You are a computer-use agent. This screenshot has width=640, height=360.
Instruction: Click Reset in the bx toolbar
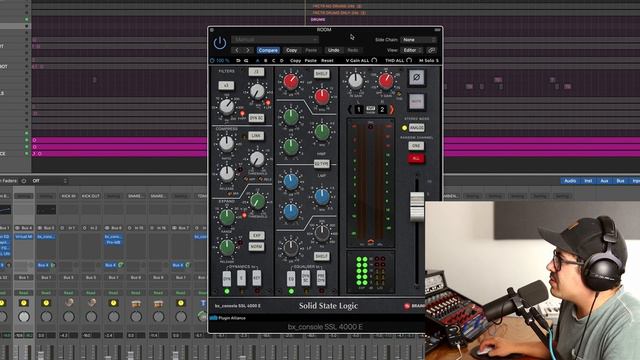click(x=327, y=60)
